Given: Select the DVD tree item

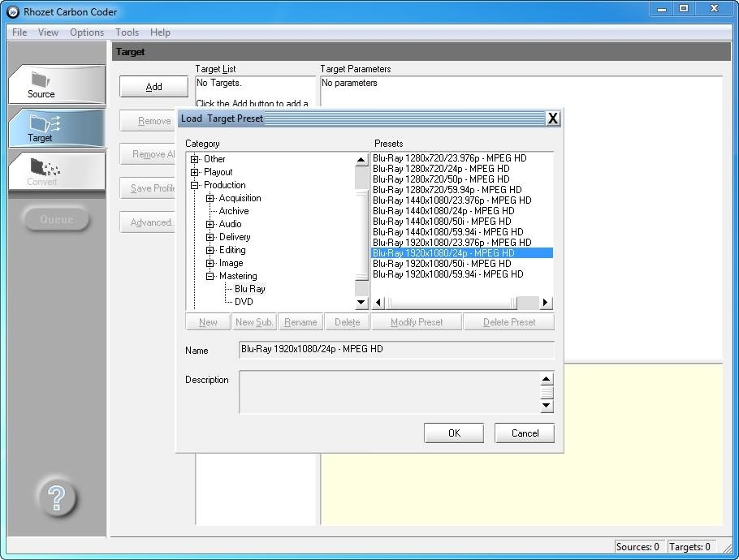Looking at the screenshot, I should (x=244, y=302).
